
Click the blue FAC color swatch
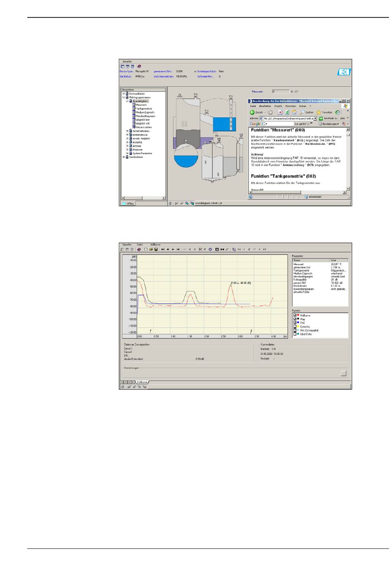298,323
